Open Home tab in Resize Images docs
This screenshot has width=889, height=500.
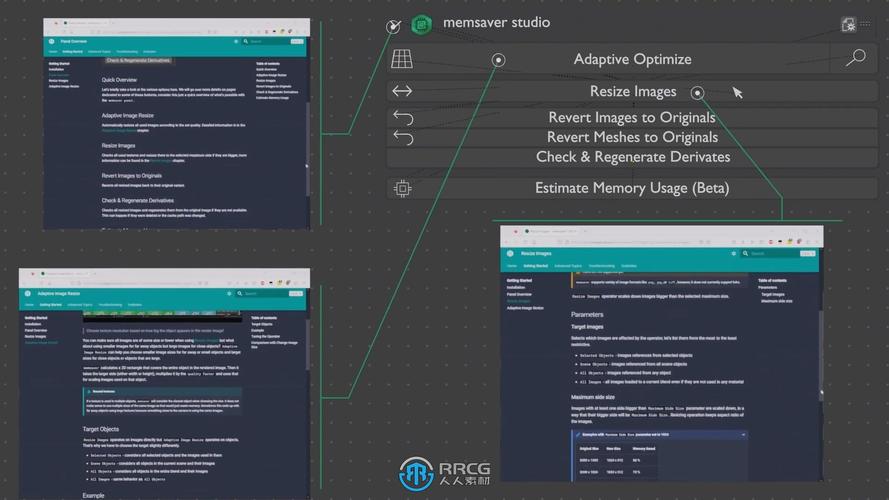point(512,266)
